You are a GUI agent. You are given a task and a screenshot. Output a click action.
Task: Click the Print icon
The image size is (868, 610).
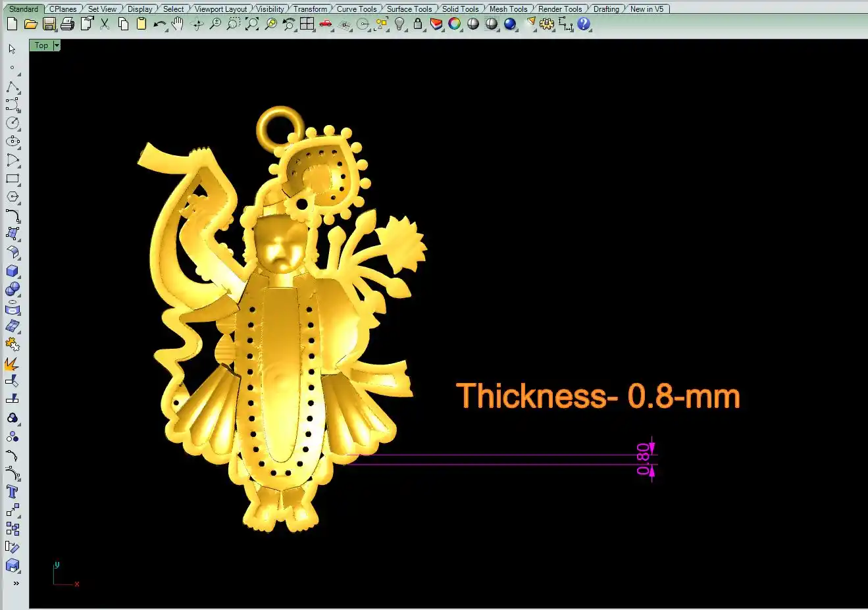(67, 24)
